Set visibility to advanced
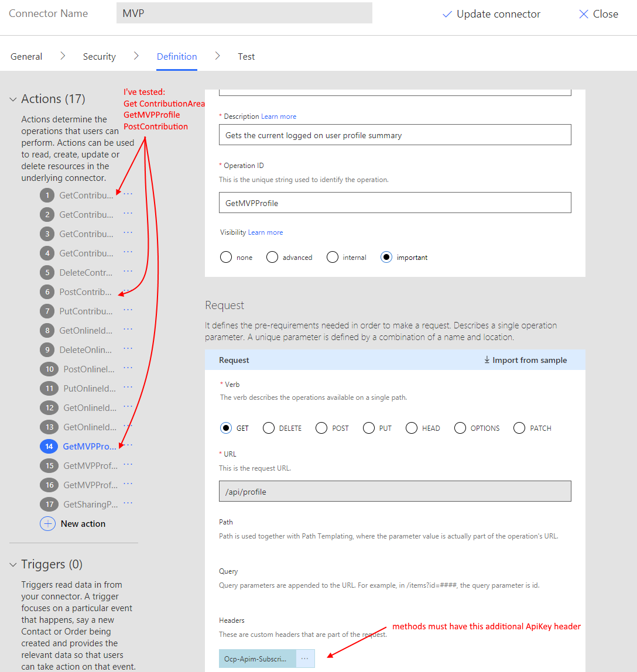Image resolution: width=637 pixels, height=672 pixels. pyautogui.click(x=272, y=257)
